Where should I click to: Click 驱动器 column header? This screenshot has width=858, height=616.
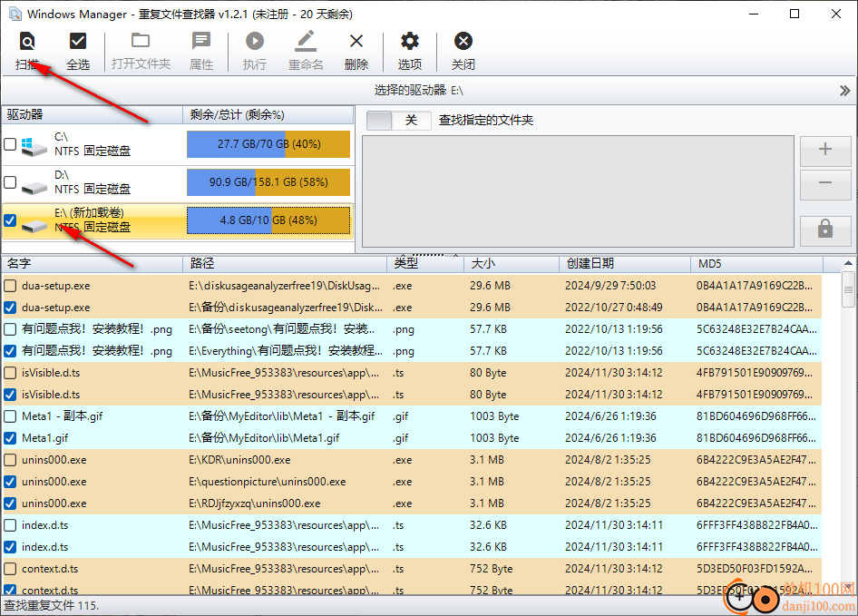pyautogui.click(x=92, y=115)
